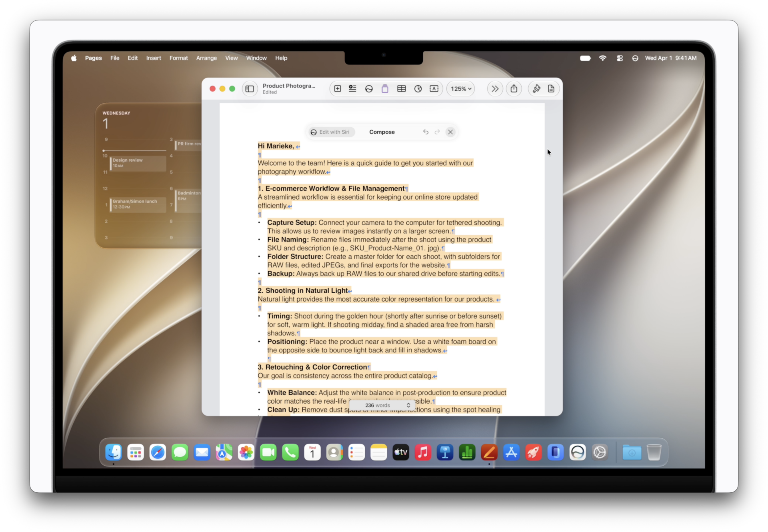Open Keynote in the Dock
The image size is (768, 532).
click(445, 452)
